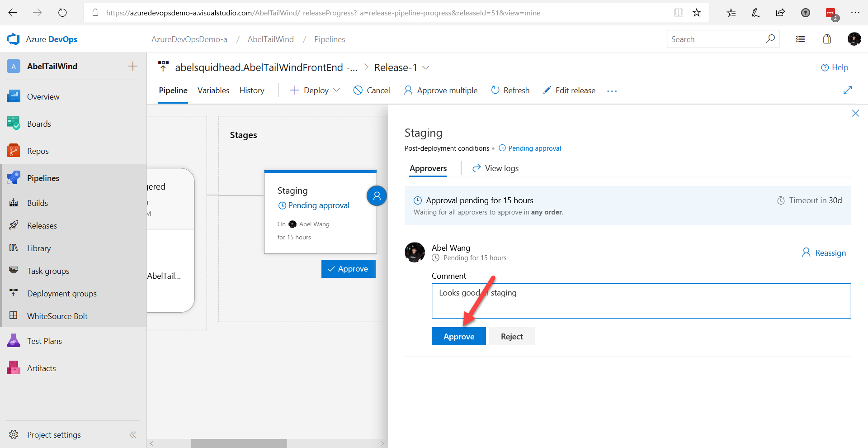This screenshot has height=448, width=868.
Task: Open WhiteSource Bolt in sidebar
Action: [x=72, y=316]
